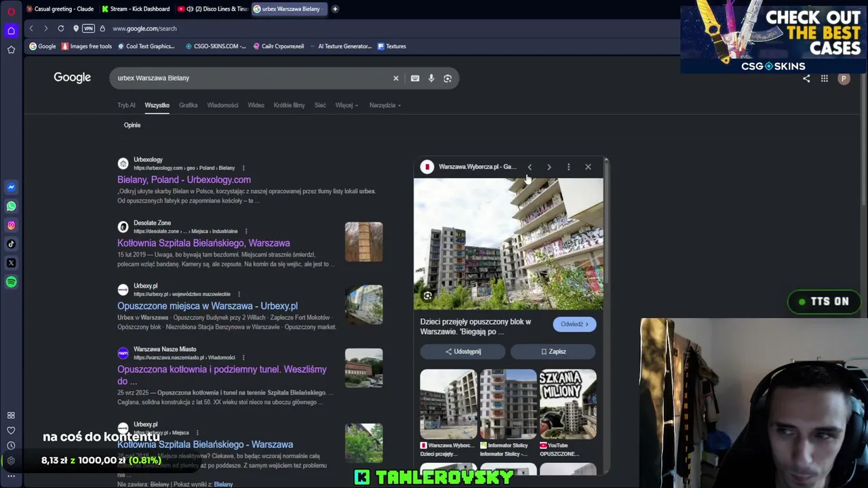868x488 pixels.
Task: Open the large abandoned block preview image
Action: 509,243
